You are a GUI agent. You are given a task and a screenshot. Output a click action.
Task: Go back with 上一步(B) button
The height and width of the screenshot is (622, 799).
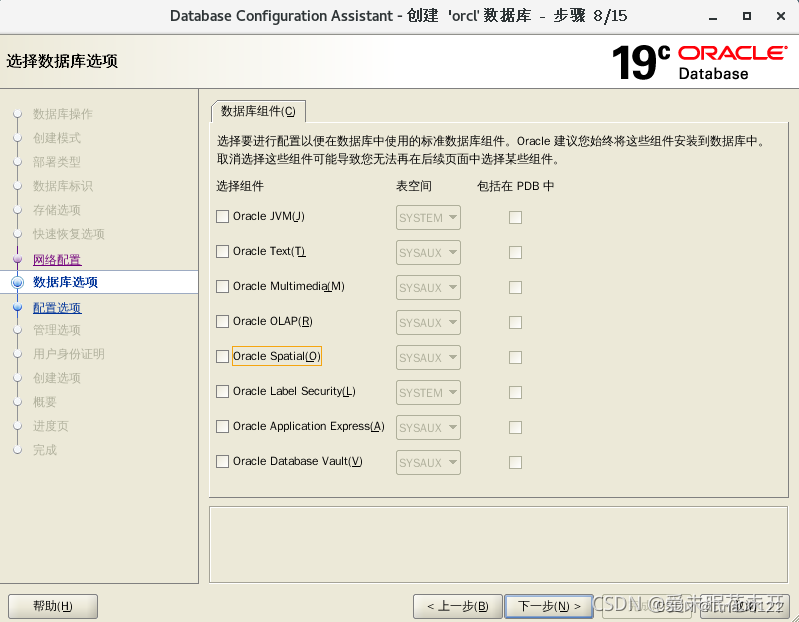tap(458, 606)
